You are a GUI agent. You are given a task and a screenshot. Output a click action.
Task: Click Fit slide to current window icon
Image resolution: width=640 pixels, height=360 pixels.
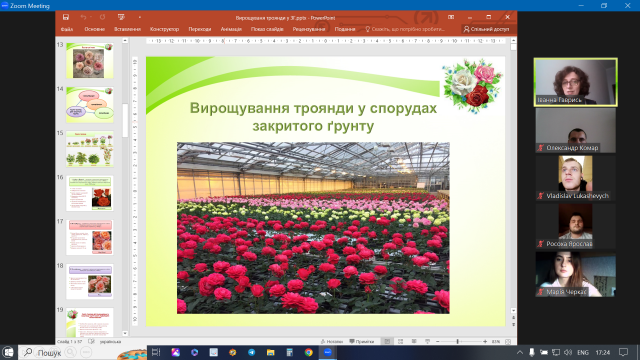(x=508, y=342)
